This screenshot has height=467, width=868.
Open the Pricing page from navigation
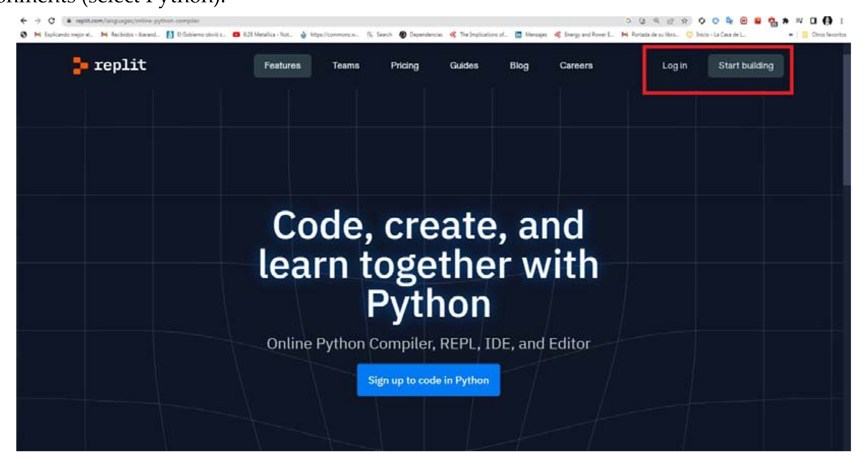tap(405, 66)
